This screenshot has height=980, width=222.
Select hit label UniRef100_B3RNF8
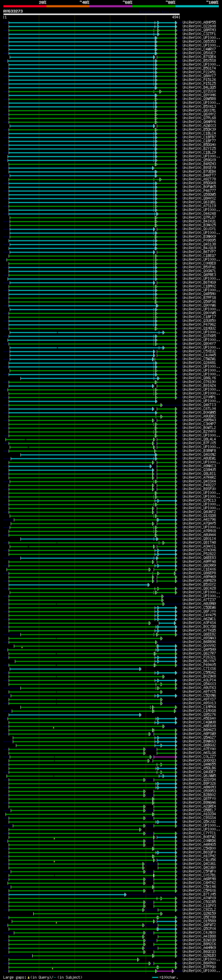(x=199, y=451)
